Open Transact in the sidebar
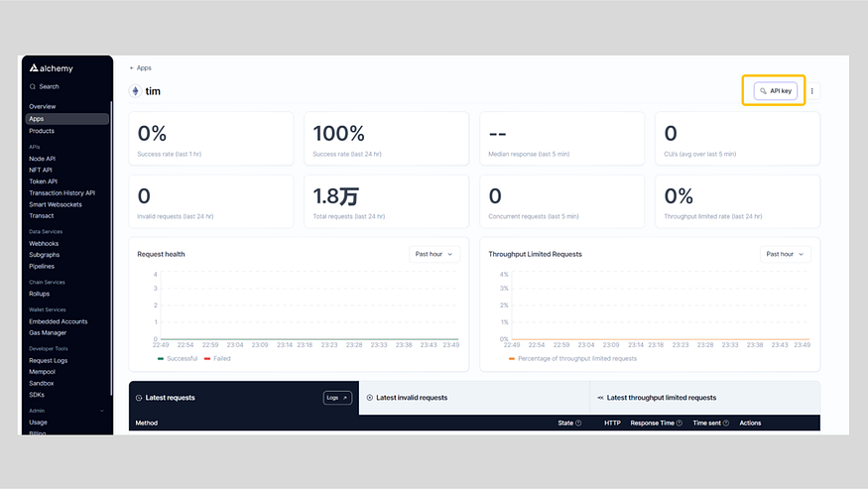 [42, 216]
